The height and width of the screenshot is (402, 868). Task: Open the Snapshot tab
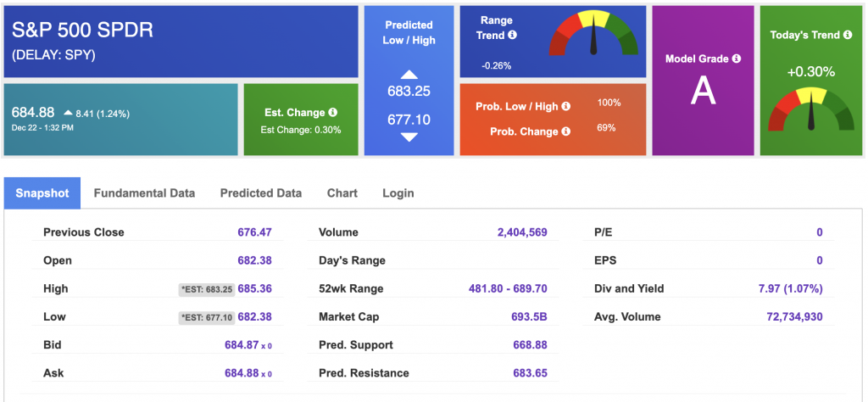point(42,193)
